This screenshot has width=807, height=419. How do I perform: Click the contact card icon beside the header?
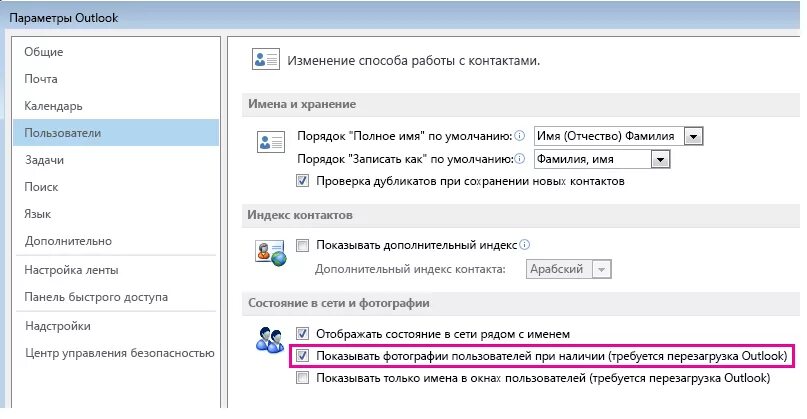point(266,60)
